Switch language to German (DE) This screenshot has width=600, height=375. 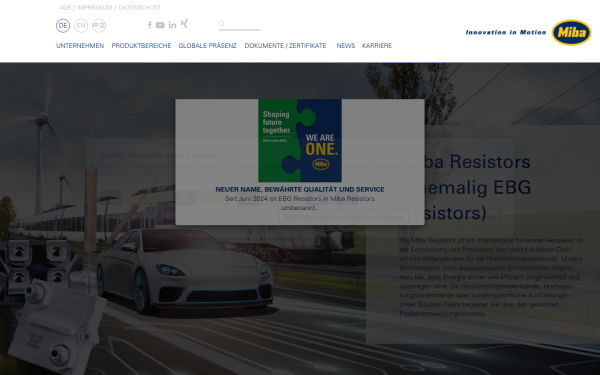63,26
